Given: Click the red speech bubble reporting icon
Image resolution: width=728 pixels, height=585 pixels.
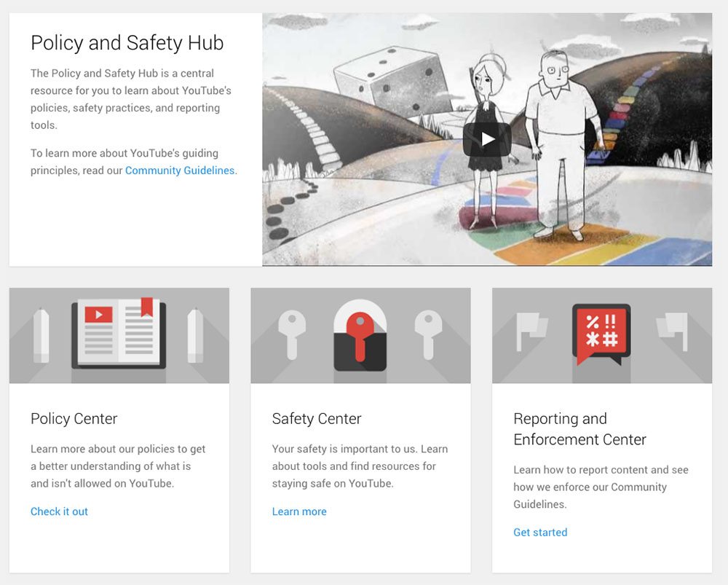Looking at the screenshot, I should 601,334.
